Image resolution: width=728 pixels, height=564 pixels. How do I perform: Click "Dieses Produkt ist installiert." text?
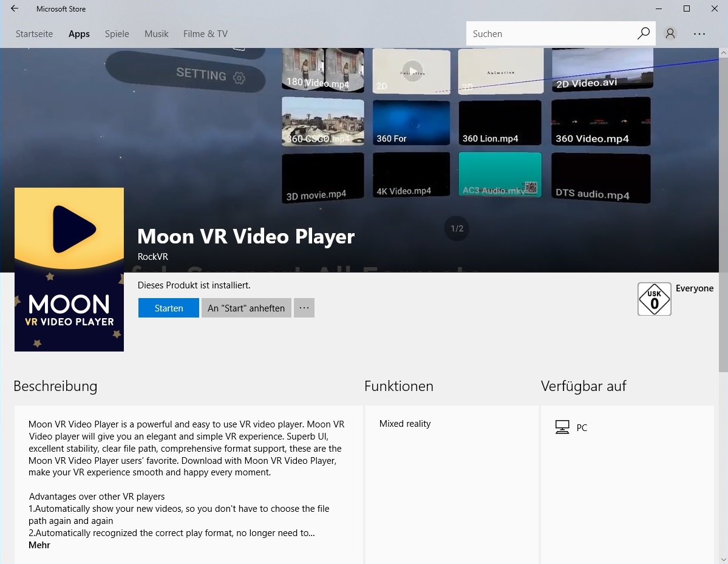[x=194, y=285]
